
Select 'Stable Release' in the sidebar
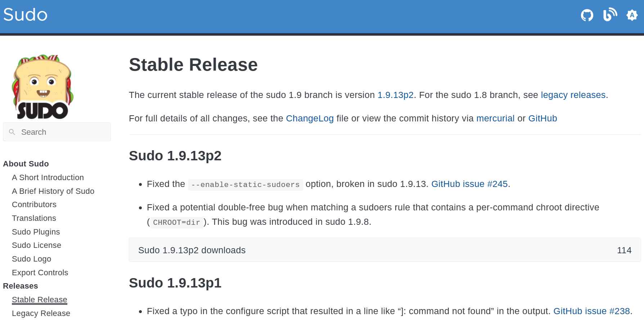(40, 299)
